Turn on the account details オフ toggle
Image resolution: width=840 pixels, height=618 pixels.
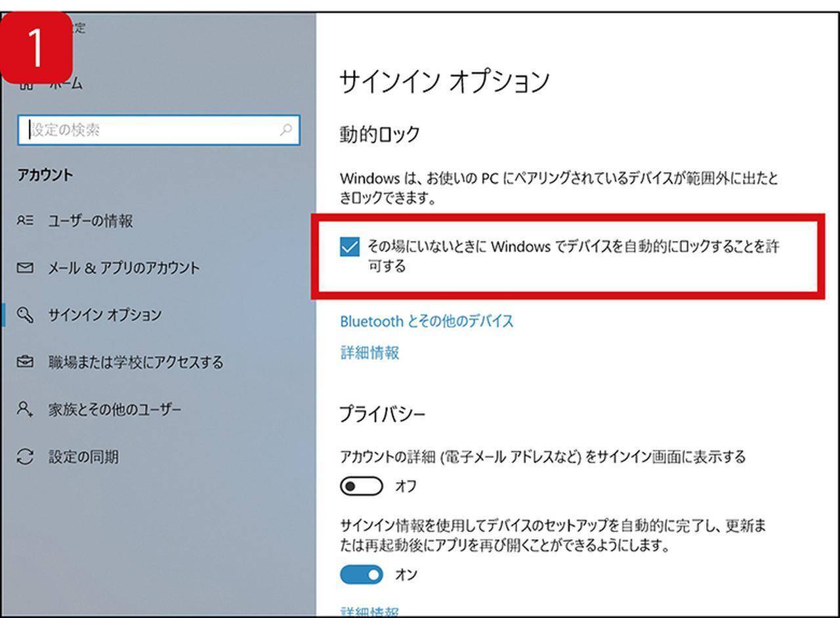[x=361, y=487]
